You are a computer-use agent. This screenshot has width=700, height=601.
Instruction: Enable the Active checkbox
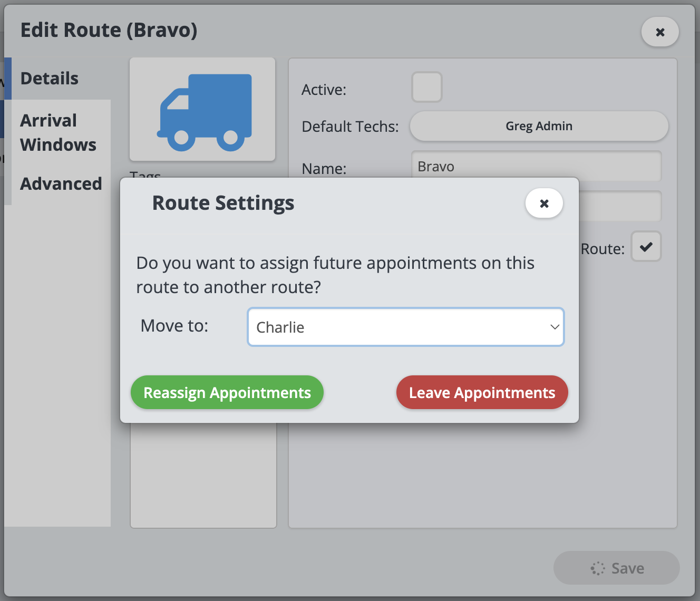(426, 88)
